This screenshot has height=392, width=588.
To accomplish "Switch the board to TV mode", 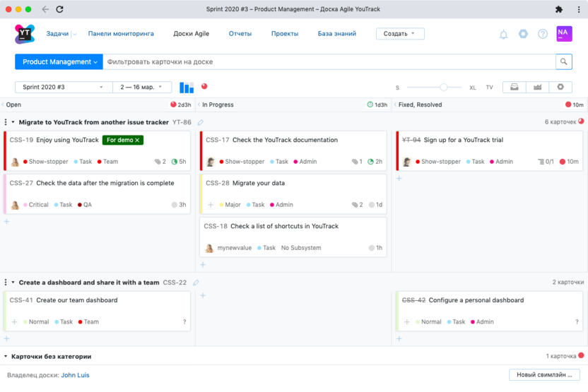I will point(489,88).
